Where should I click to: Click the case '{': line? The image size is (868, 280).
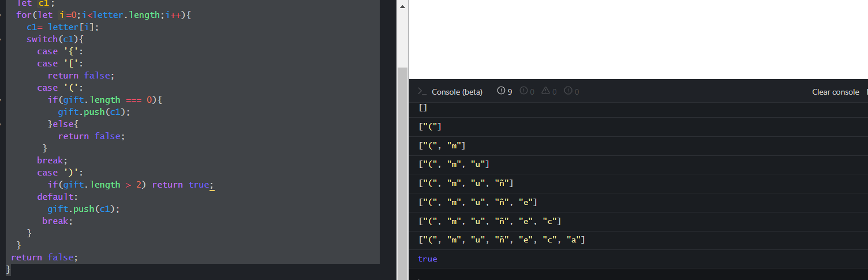coord(61,51)
